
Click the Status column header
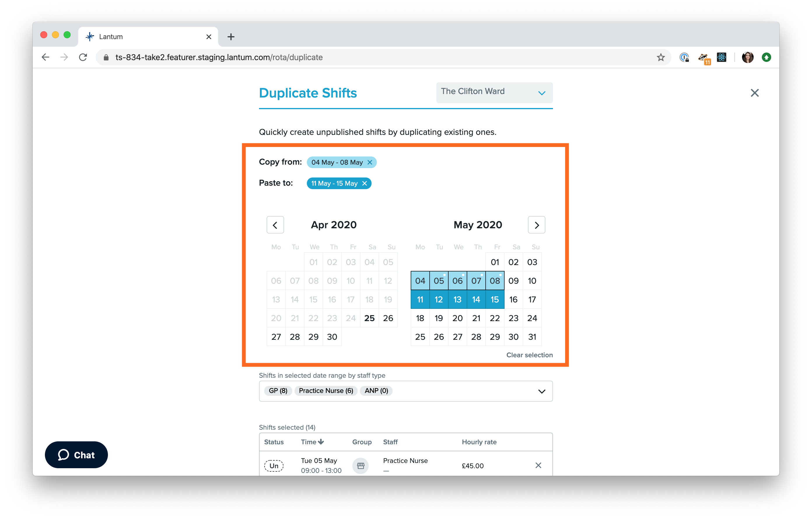tap(274, 442)
